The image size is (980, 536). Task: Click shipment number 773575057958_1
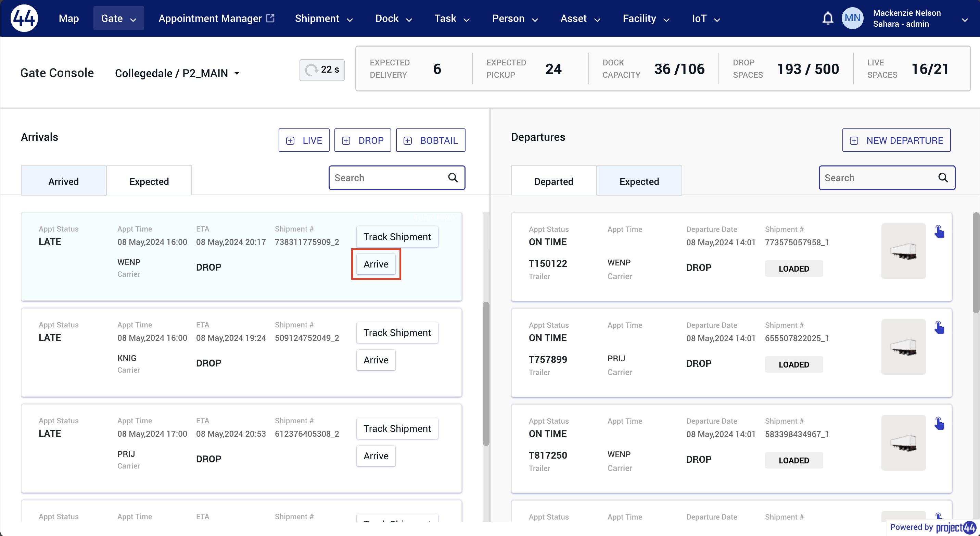pyautogui.click(x=797, y=242)
